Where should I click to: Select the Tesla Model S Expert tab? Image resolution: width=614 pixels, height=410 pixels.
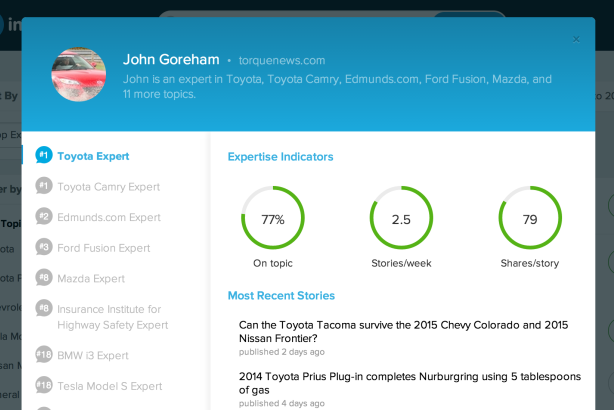[x=110, y=386]
